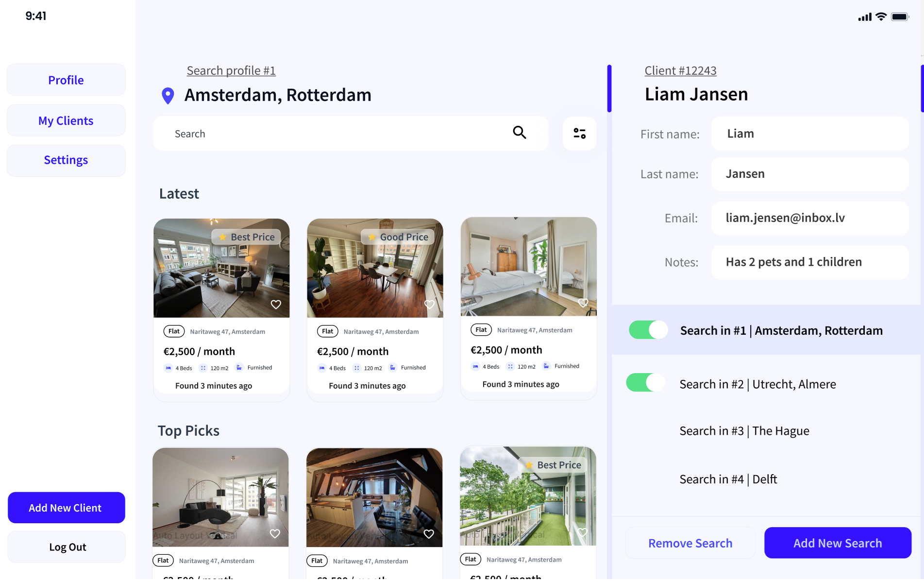Click the client panel scrollbar at right edge

[x=922, y=88]
